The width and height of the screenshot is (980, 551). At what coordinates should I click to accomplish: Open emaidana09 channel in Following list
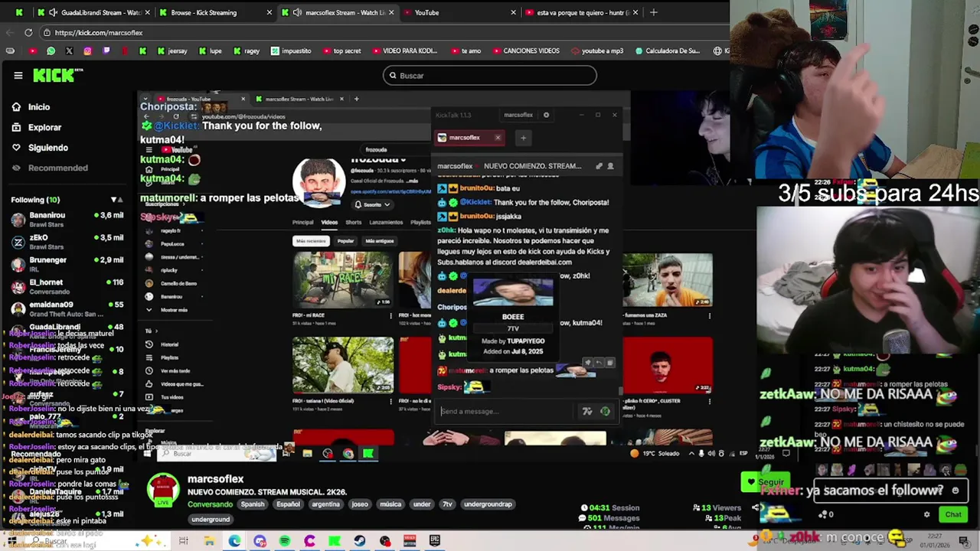point(67,308)
